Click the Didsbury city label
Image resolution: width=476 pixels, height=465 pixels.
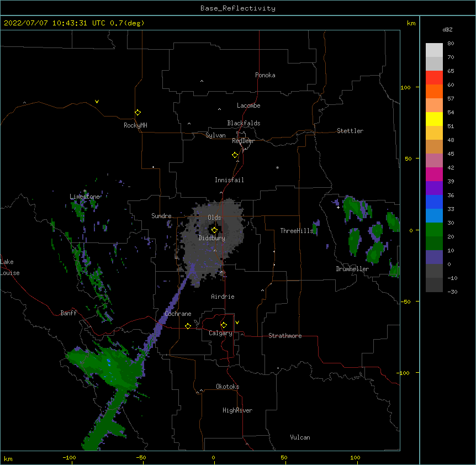[x=211, y=238]
